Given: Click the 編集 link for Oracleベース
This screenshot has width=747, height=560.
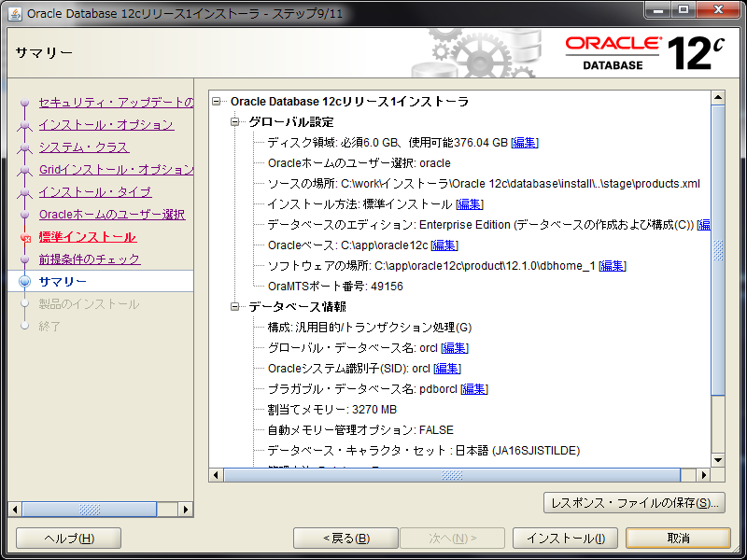Looking at the screenshot, I should click(444, 245).
